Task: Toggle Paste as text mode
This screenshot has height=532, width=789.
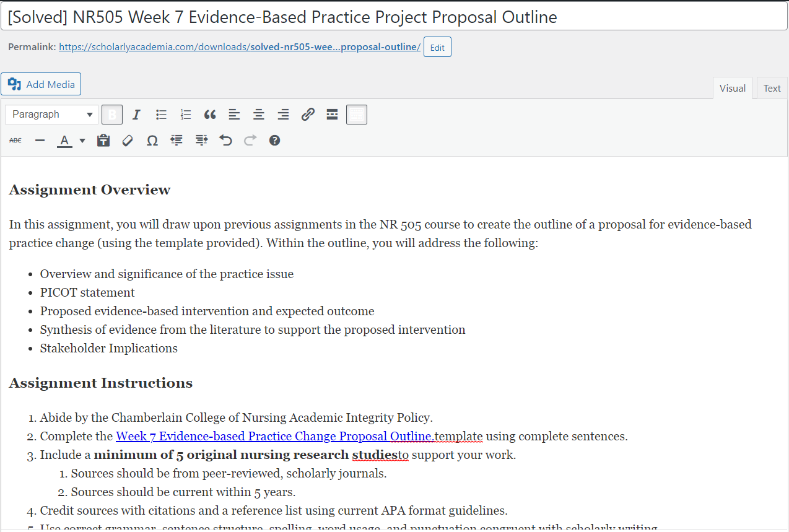Action: [x=103, y=141]
